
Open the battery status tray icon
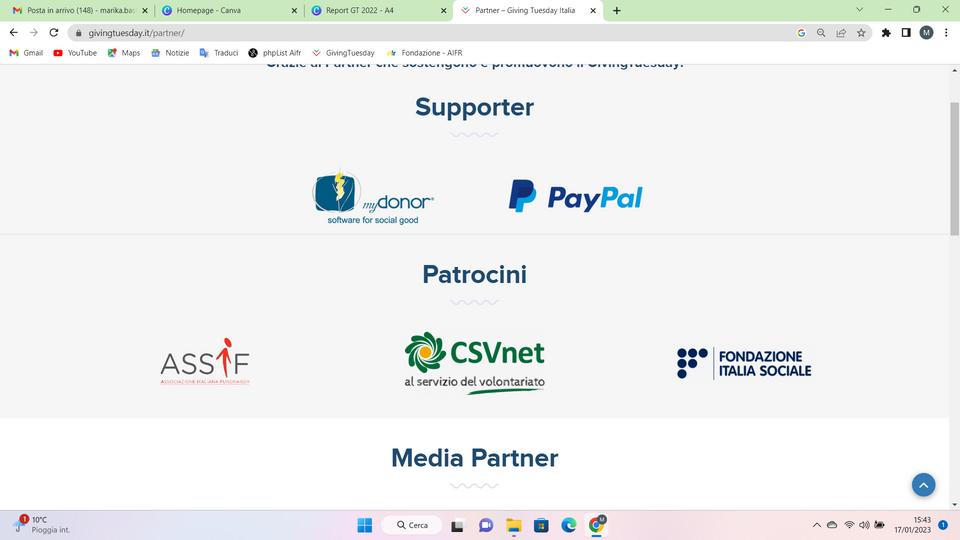pos(879,525)
